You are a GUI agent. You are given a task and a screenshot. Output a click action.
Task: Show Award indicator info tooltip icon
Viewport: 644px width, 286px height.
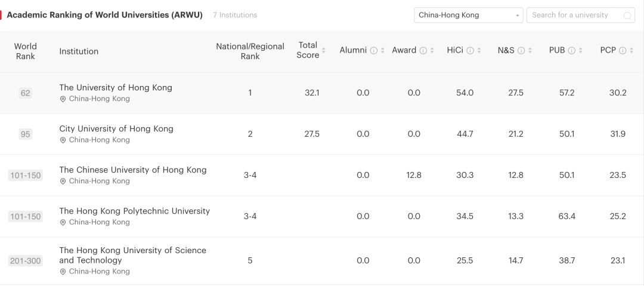(x=423, y=51)
